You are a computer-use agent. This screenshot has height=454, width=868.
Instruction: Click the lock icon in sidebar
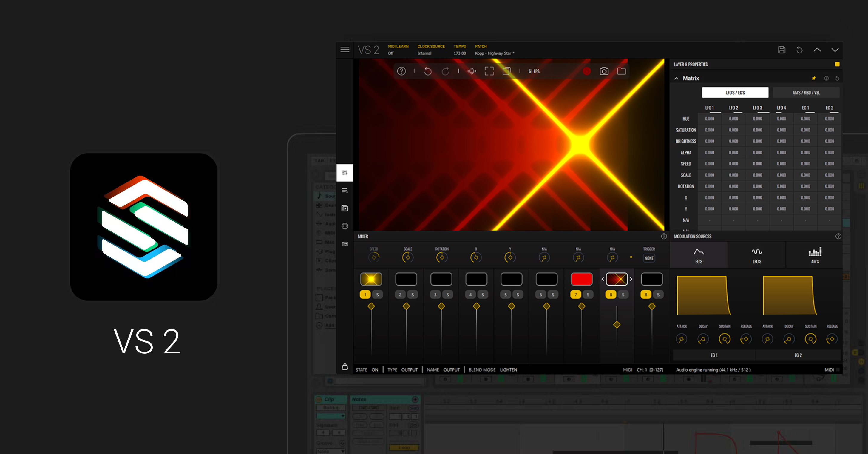(x=345, y=367)
